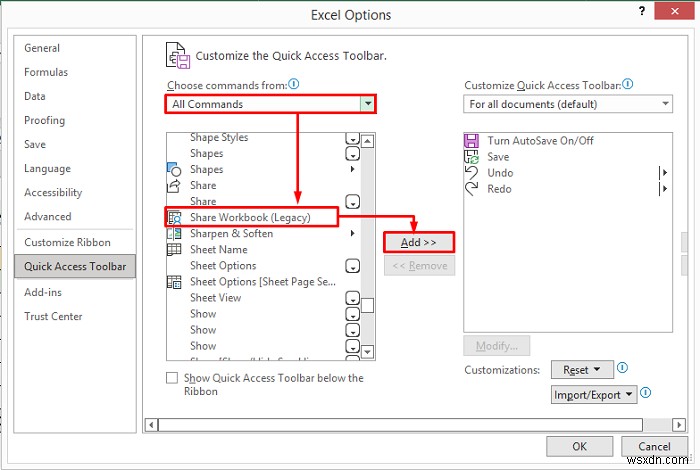This screenshot has height=470, width=700.
Task: Open the Save options category
Action: click(35, 145)
